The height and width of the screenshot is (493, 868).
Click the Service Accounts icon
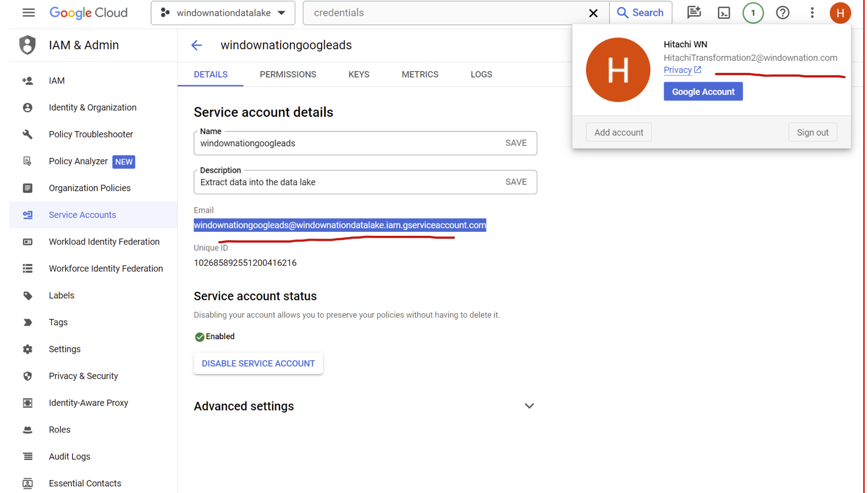(28, 215)
